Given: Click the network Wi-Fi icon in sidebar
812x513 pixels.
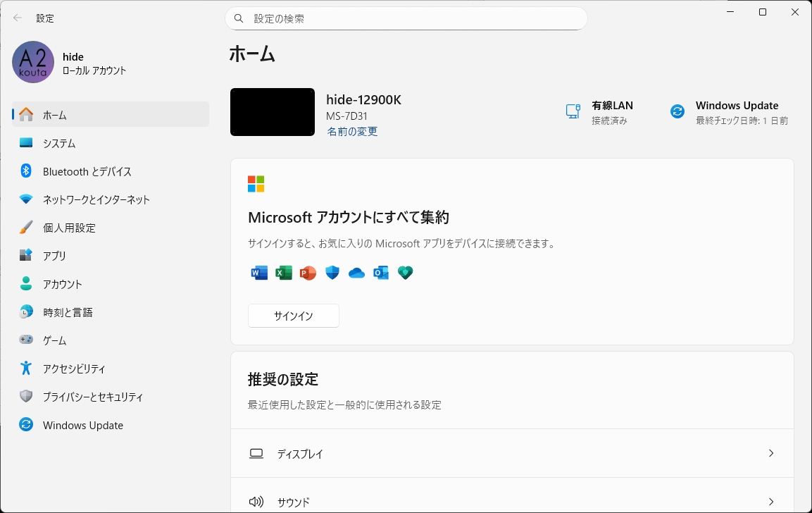Looking at the screenshot, I should pyautogui.click(x=26, y=199).
